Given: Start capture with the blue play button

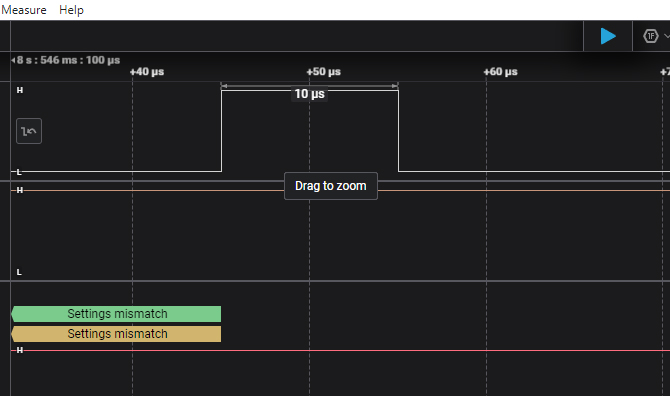Looking at the screenshot, I should pyautogui.click(x=608, y=36).
